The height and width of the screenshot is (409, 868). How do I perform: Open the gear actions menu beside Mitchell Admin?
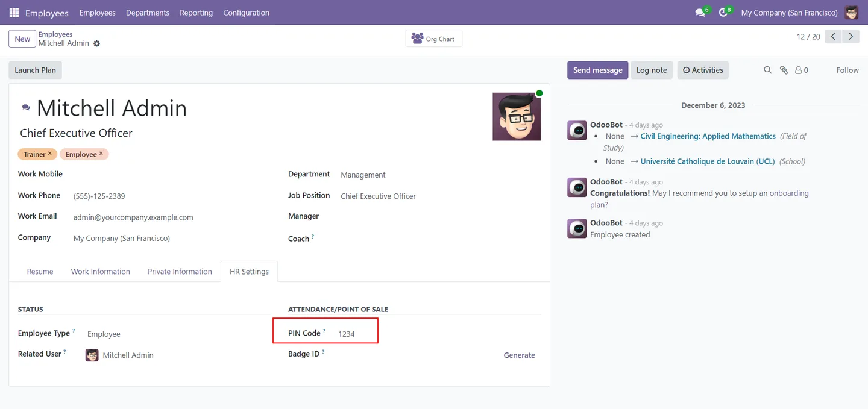(x=96, y=43)
